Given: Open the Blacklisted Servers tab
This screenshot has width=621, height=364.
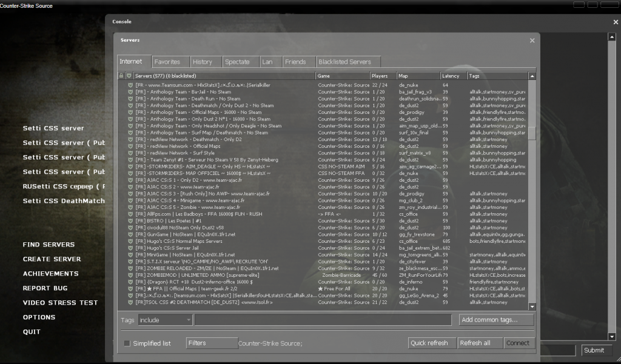Looking at the screenshot, I should (x=348, y=62).
